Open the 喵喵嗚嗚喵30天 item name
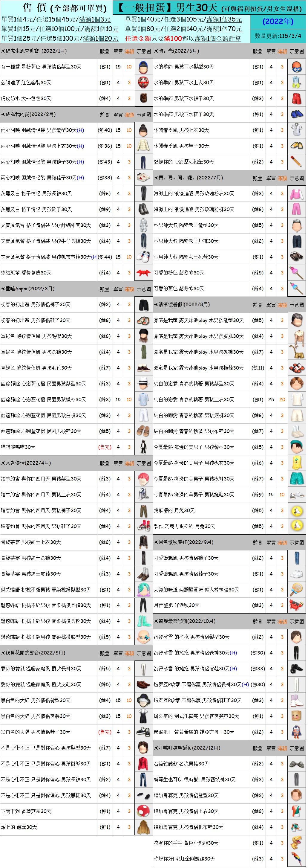 [18, 447]
